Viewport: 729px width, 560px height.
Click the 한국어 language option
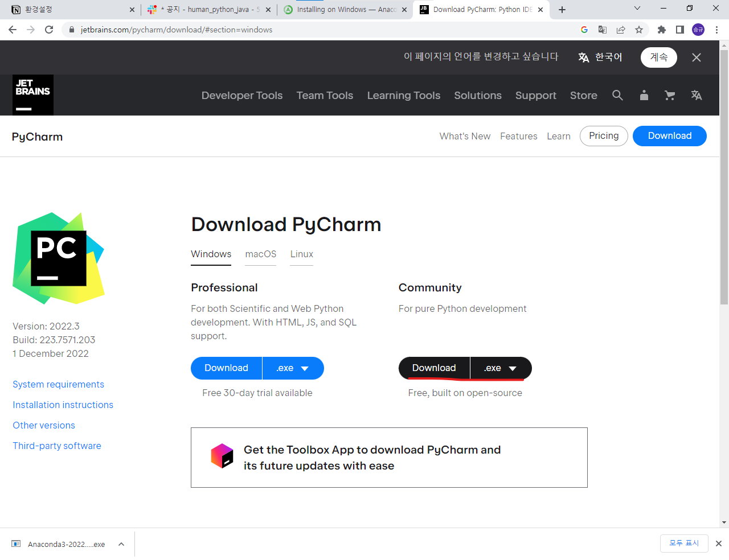(x=600, y=57)
